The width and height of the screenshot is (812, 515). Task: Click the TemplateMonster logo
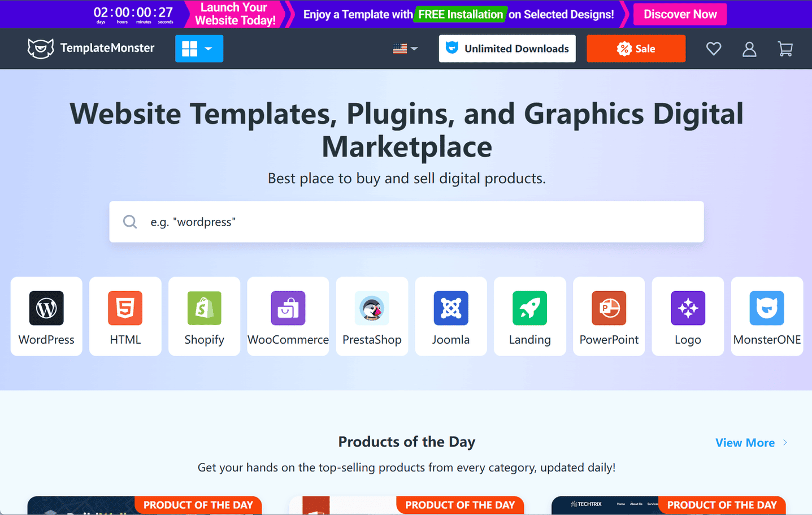tap(91, 49)
